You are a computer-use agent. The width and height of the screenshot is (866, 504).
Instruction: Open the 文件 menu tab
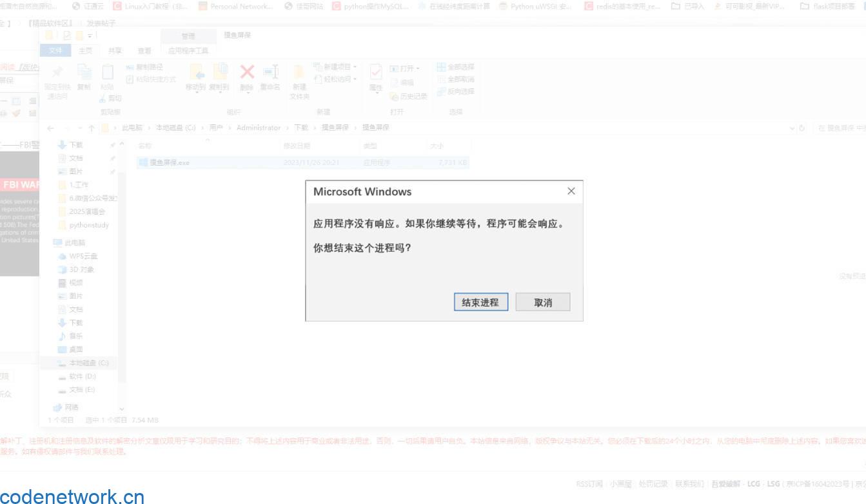[x=55, y=50]
